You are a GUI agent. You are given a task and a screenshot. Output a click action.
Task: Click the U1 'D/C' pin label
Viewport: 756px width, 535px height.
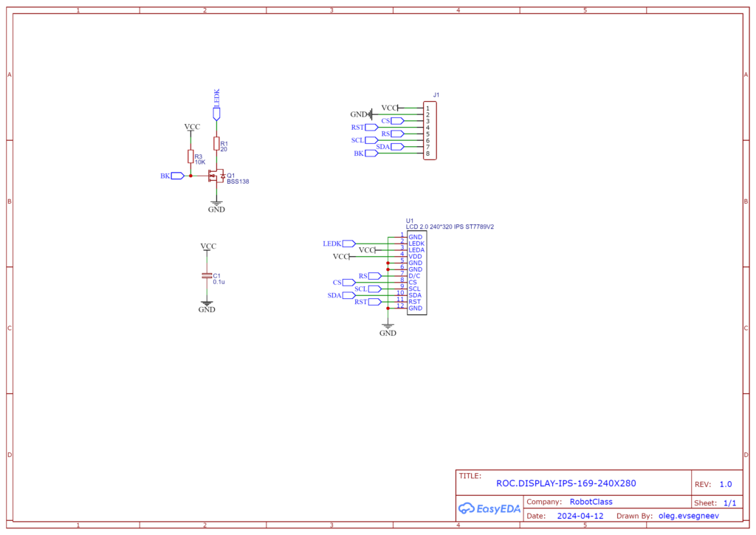click(x=414, y=276)
